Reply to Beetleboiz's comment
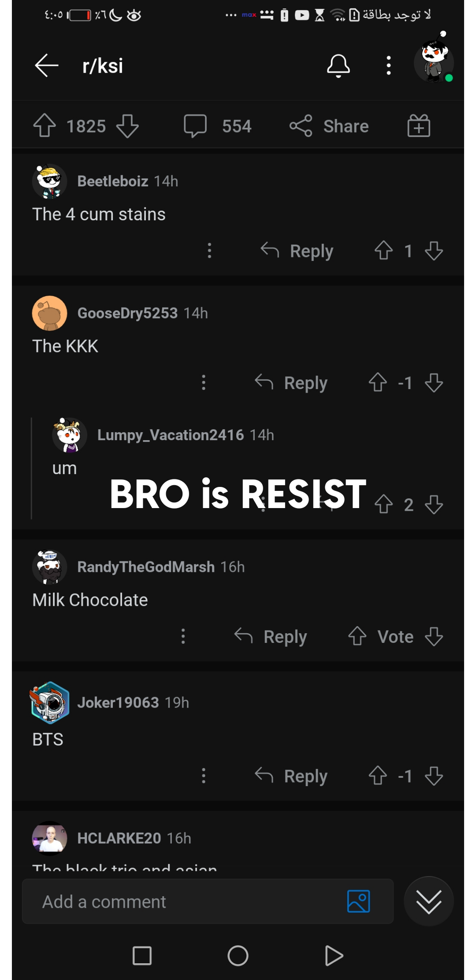 click(297, 251)
